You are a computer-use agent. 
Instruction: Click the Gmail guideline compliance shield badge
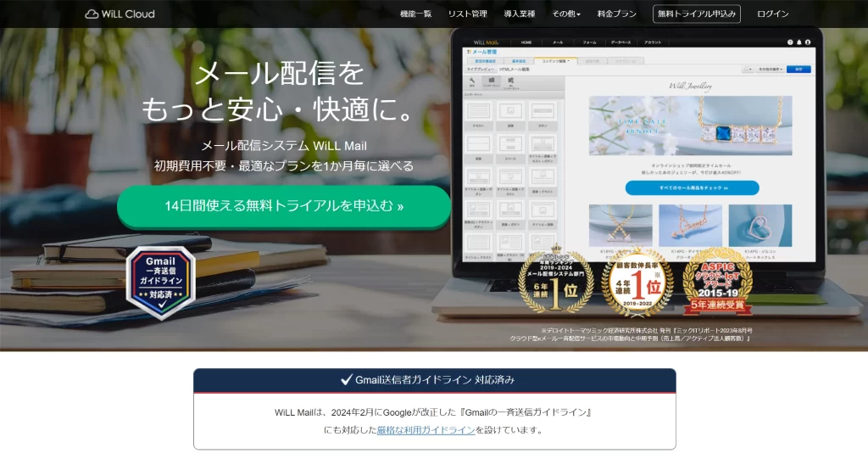click(x=161, y=283)
